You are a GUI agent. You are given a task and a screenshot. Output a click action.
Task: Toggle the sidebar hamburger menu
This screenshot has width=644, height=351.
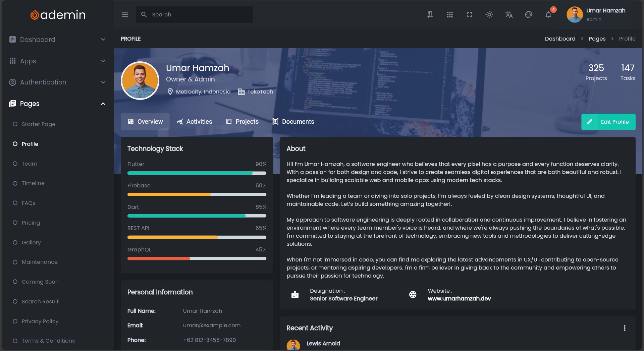point(125,15)
